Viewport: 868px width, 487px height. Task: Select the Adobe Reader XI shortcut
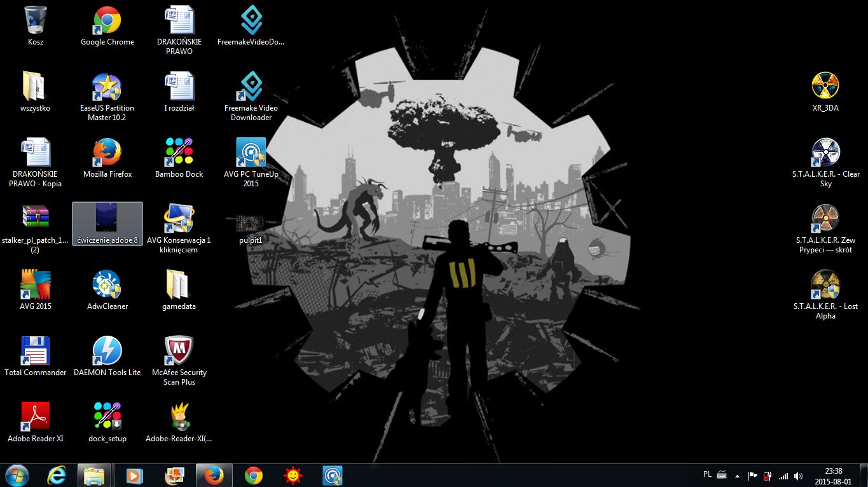(x=36, y=423)
